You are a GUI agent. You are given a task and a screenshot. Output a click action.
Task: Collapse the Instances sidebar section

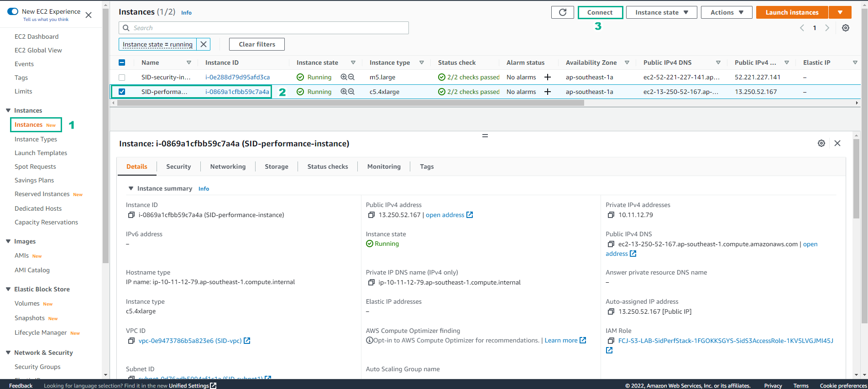[8, 110]
